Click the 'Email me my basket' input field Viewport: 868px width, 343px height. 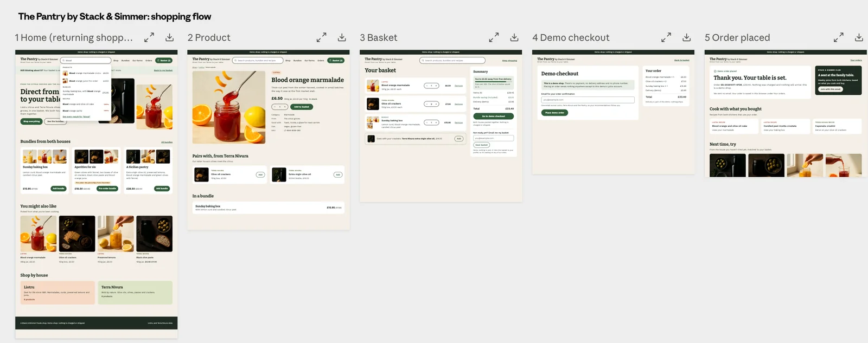pyautogui.click(x=493, y=138)
